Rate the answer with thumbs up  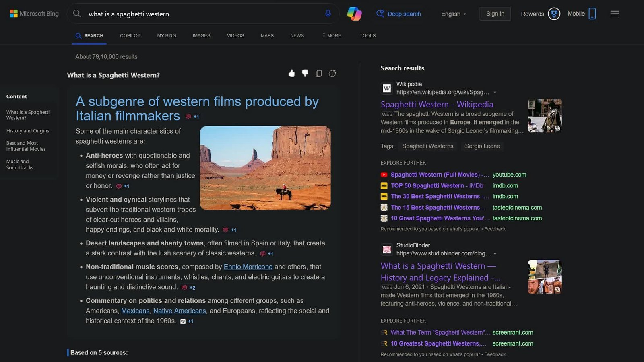(x=291, y=73)
